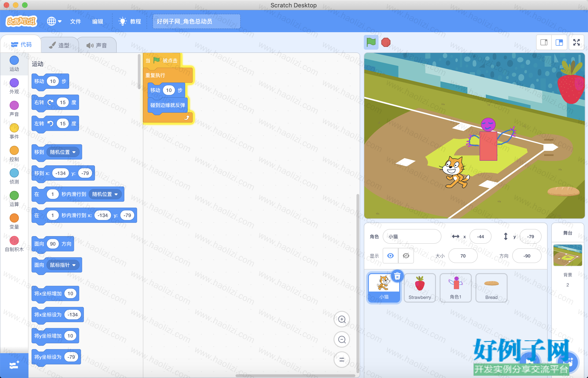This screenshot has height=378, width=588.
Task: Switch to the 代码 tab
Action: coord(21,44)
